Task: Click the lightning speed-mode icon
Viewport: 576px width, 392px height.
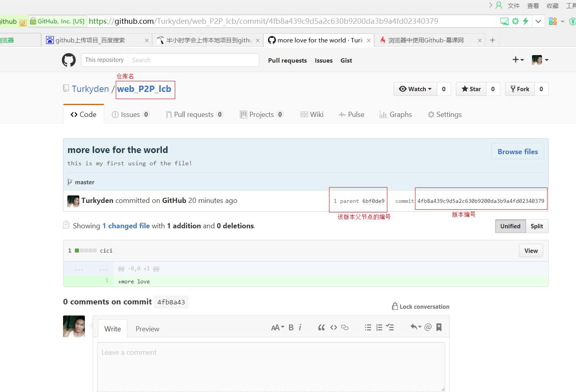Action: coord(526,21)
